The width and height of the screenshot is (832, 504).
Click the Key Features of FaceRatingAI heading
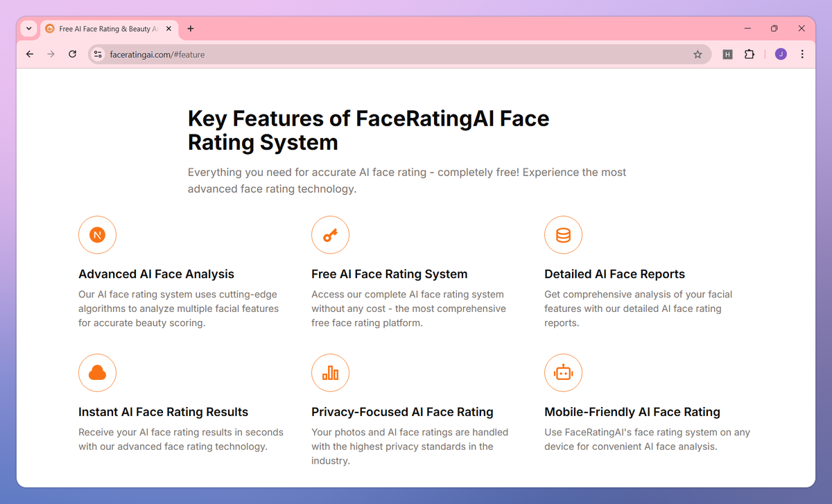368,130
